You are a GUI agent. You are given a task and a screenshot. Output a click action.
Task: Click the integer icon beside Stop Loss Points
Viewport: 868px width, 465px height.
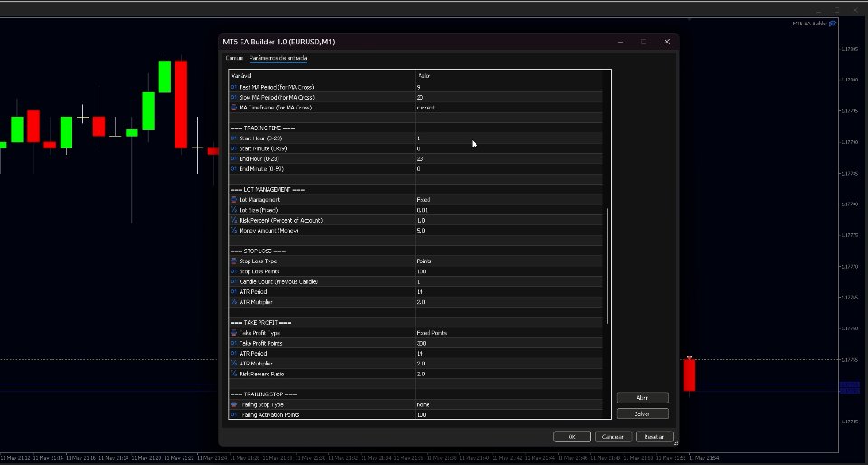233,271
